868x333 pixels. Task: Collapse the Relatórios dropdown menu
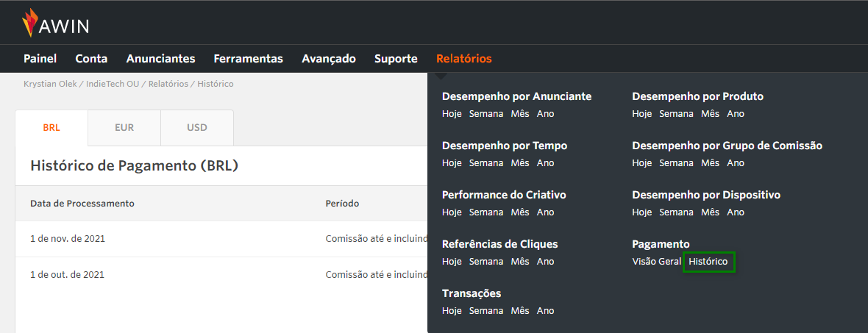(x=464, y=59)
